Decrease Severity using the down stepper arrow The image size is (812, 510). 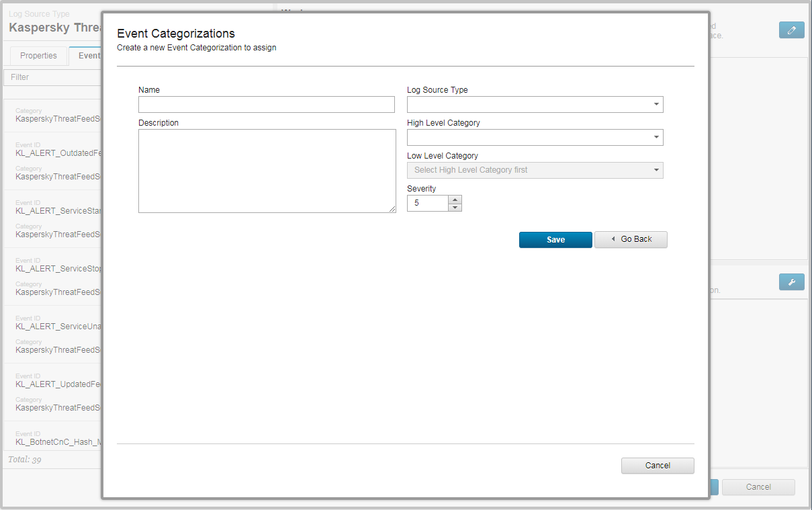(x=455, y=207)
